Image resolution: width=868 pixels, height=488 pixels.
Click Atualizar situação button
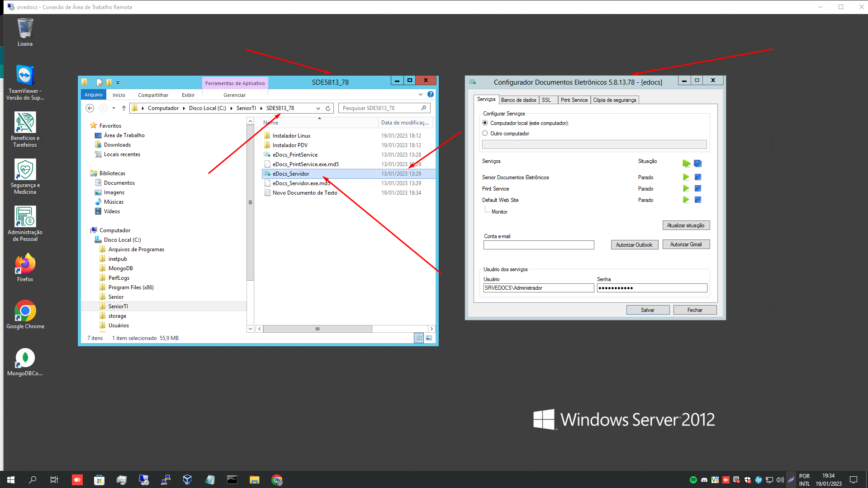[x=686, y=225]
